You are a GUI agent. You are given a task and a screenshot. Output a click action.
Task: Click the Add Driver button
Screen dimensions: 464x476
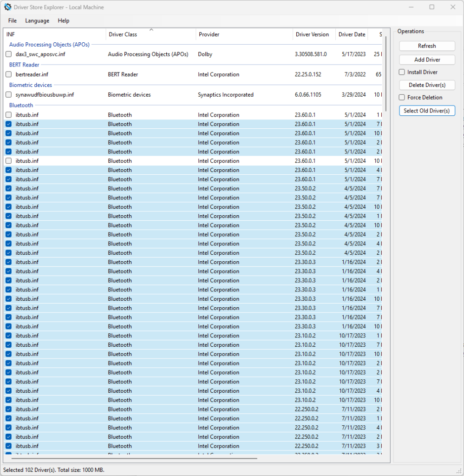[427, 60]
